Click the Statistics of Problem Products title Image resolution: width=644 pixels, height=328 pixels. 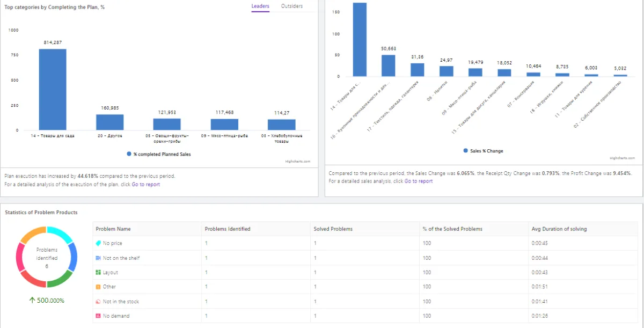coord(41,213)
